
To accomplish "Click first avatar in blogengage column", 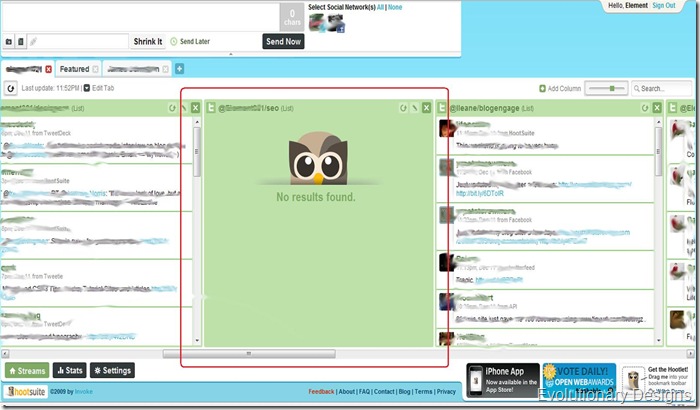I will pyautogui.click(x=447, y=128).
